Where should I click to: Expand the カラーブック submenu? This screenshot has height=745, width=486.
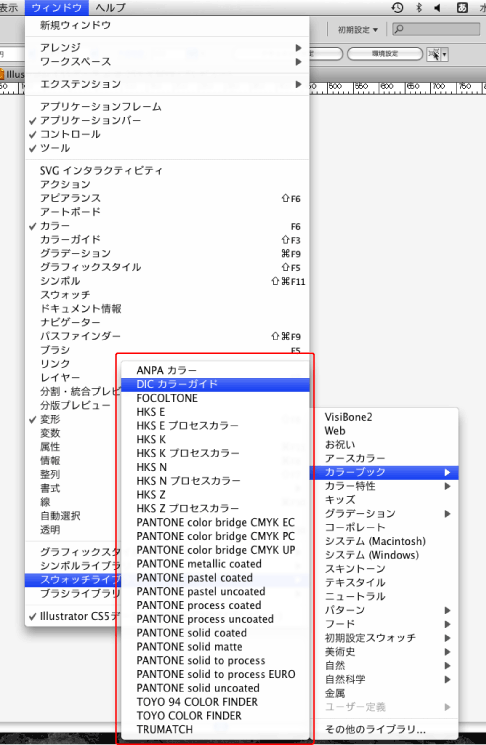coord(384,472)
